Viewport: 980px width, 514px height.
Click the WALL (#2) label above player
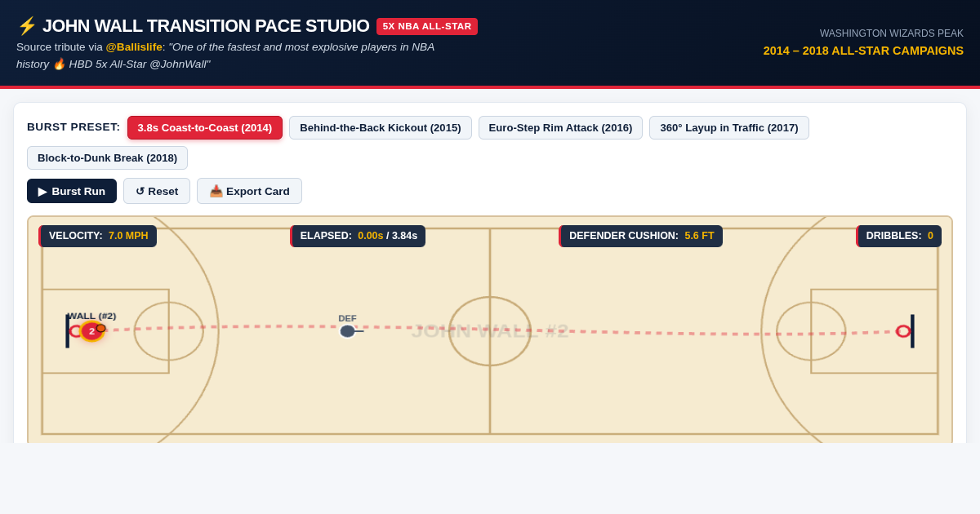tap(91, 316)
